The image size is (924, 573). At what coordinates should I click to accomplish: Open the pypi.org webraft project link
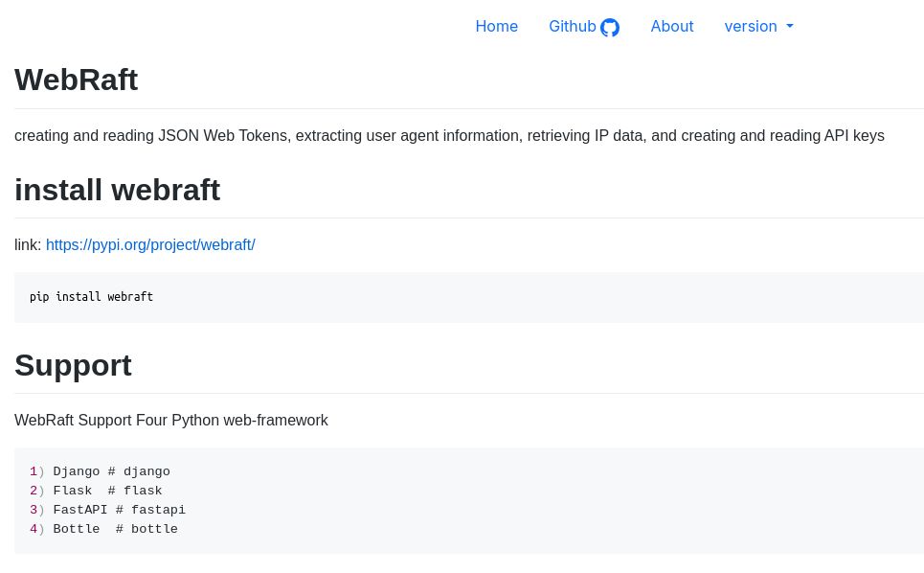150,244
